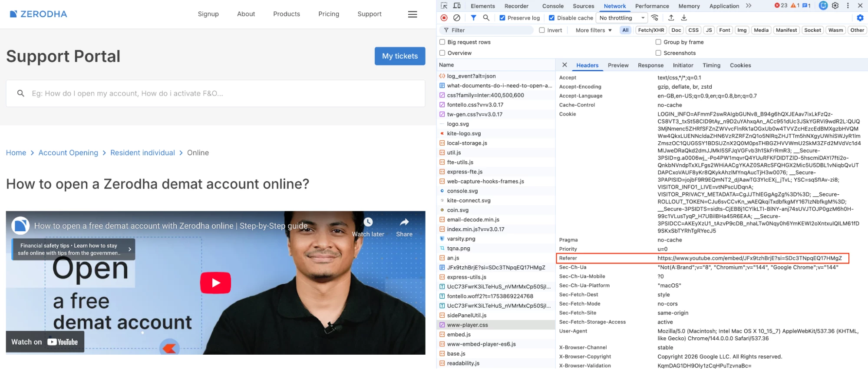The image size is (868, 369).
Task: Click the inspect element picker icon
Action: [444, 6]
